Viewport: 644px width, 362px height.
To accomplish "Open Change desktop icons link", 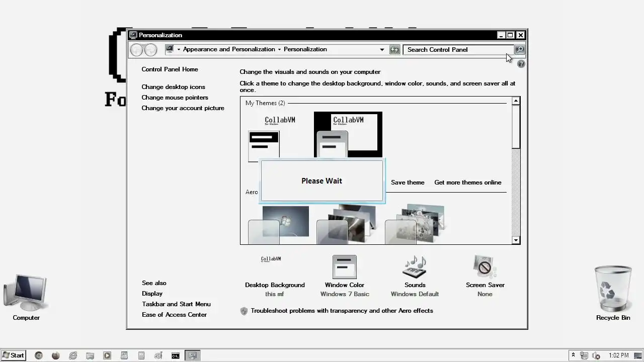I will 173,87.
